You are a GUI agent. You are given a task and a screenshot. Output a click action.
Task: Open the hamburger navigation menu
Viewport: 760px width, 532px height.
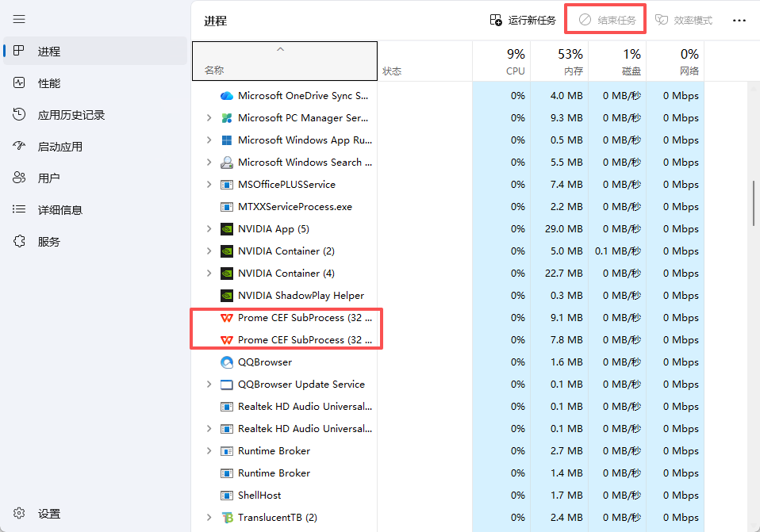pyautogui.click(x=19, y=19)
